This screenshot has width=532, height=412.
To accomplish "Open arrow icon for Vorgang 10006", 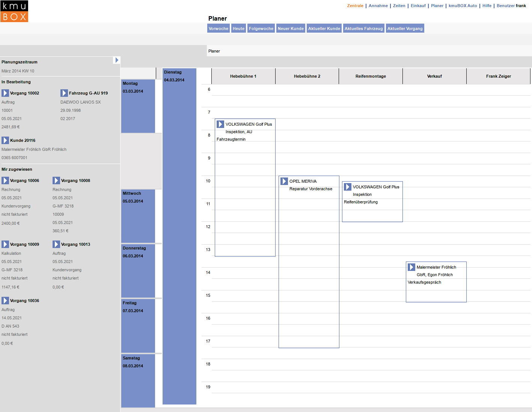I will [5, 180].
